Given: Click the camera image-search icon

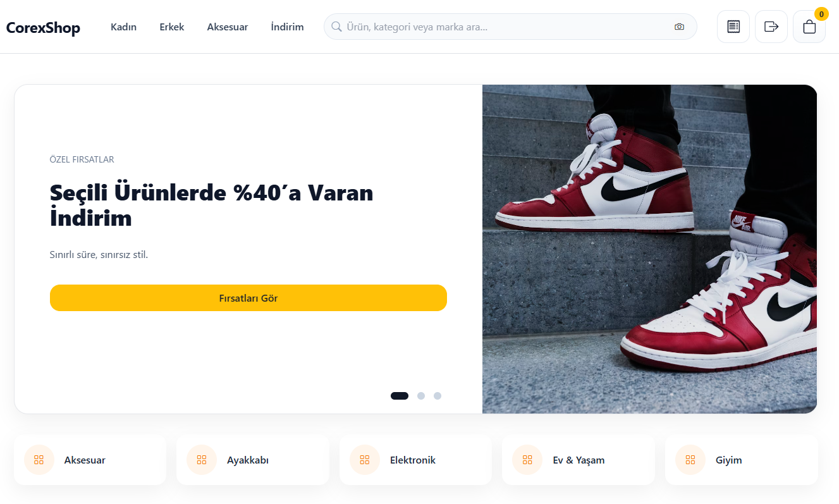Looking at the screenshot, I should pos(679,27).
